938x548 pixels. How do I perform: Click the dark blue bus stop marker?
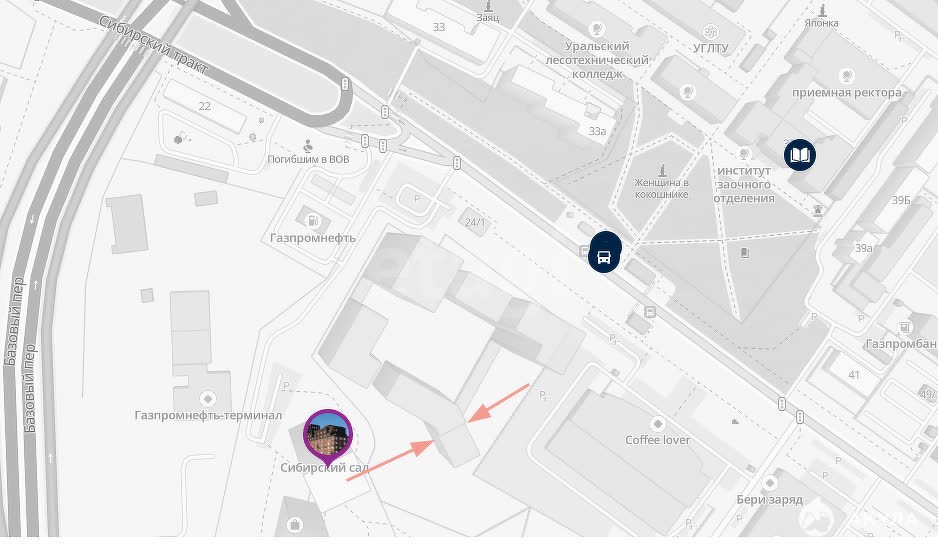pos(605,257)
